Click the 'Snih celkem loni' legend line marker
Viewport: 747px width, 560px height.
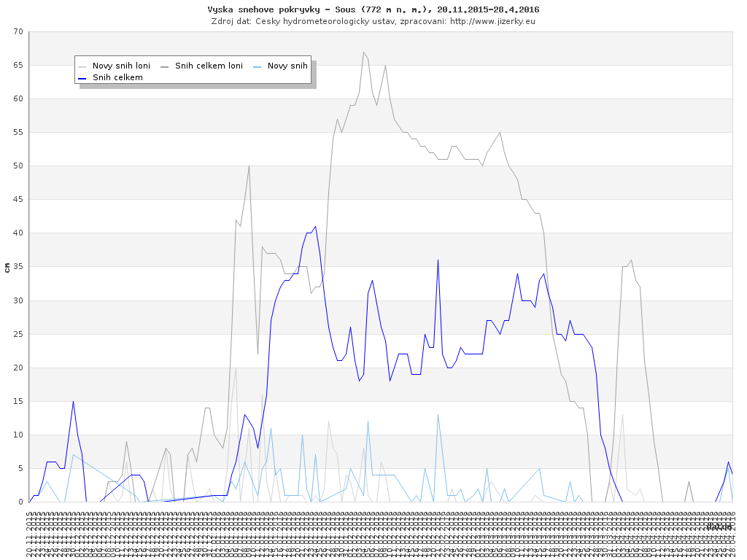(x=164, y=66)
